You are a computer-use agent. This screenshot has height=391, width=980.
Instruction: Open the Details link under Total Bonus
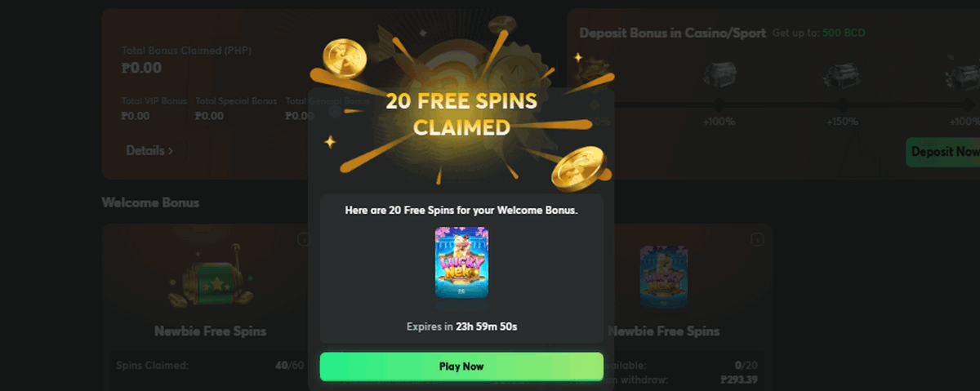[149, 150]
